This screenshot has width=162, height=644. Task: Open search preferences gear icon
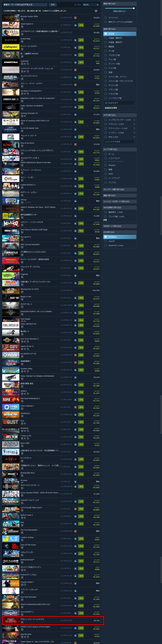(96, 11)
